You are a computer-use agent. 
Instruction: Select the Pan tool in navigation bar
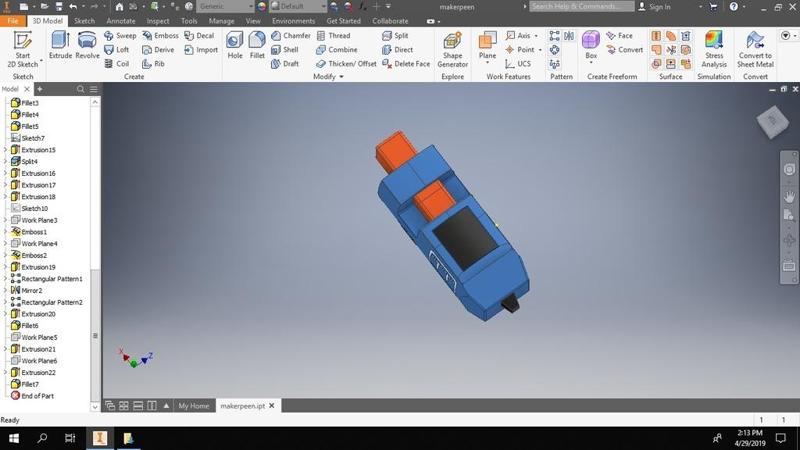coord(789,196)
